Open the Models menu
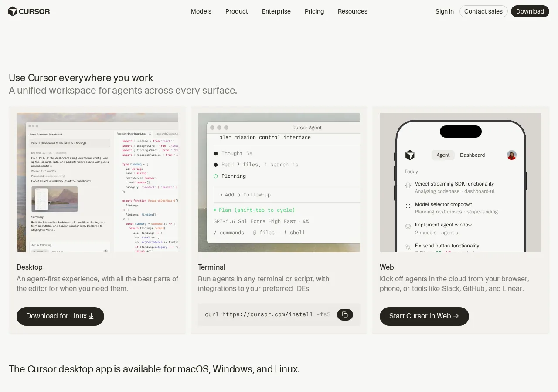The image size is (558, 392). (201, 11)
